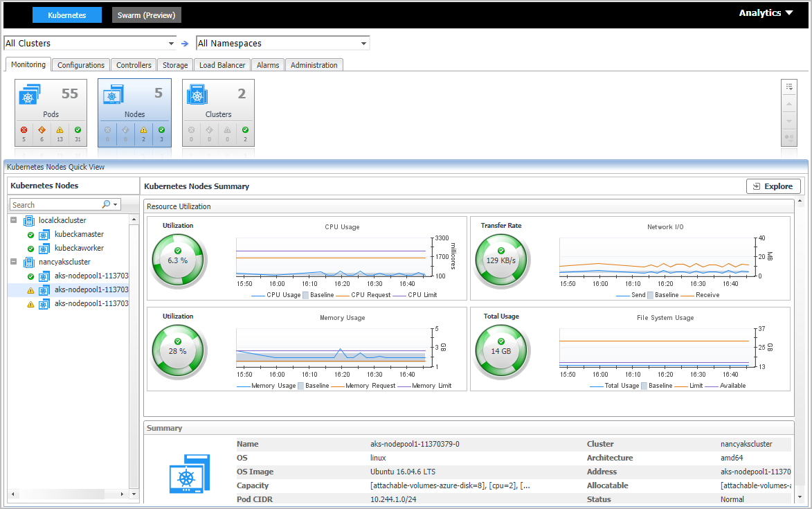Click the Explore button
Screen dimensions: 812x509
[773, 186]
